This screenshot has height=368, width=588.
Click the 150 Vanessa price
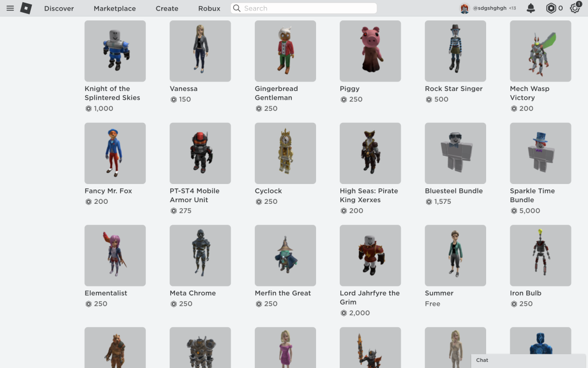(185, 99)
